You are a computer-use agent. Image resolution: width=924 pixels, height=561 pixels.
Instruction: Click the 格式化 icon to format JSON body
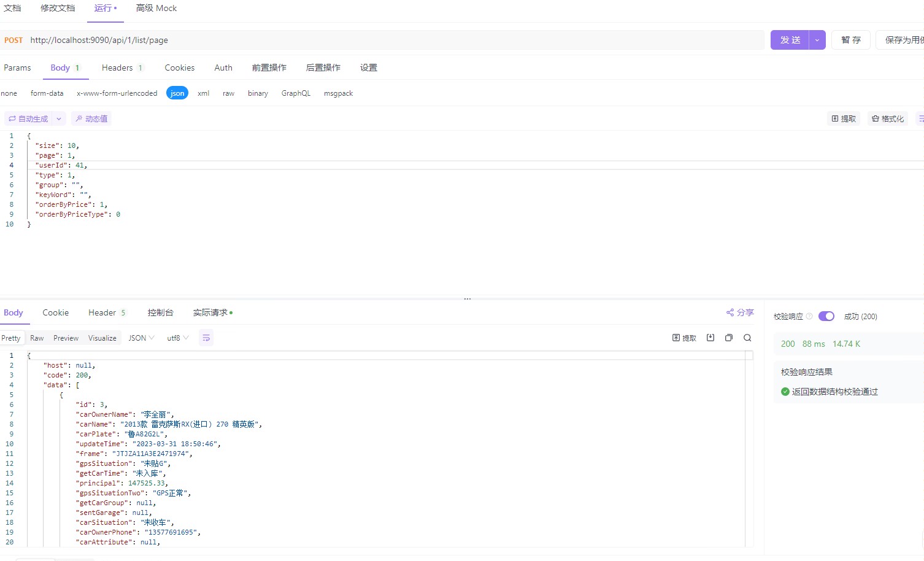coord(887,118)
